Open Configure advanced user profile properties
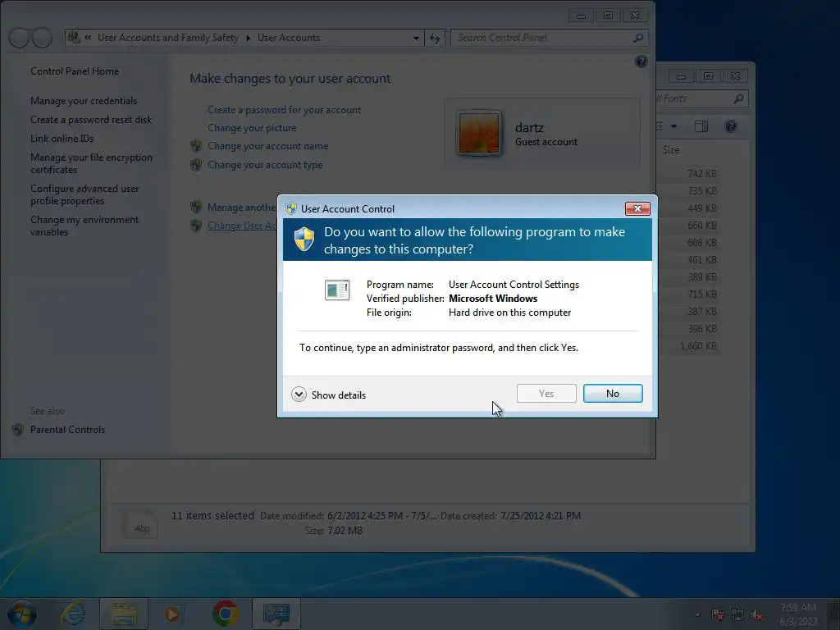 coord(84,194)
